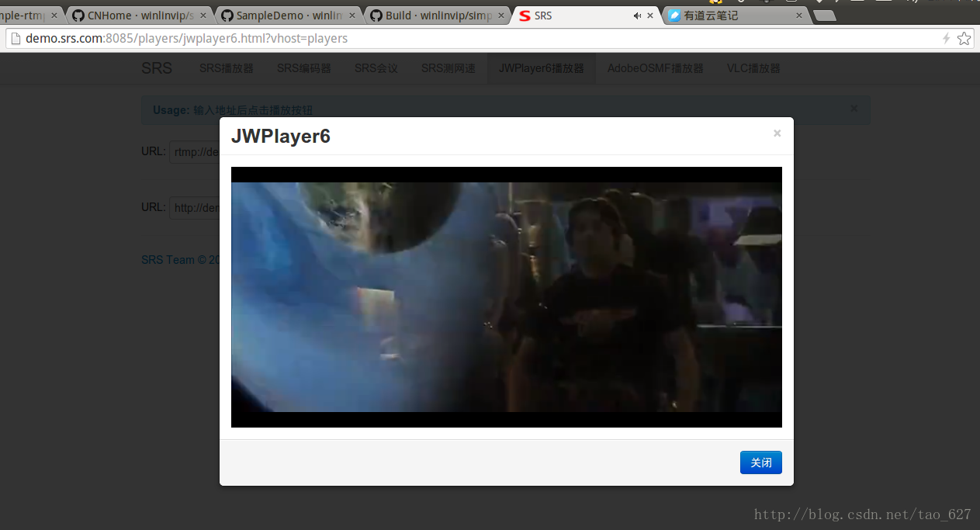
Task: Click the Usage: 输入地址后点击播放按钮 text
Action: pos(233,110)
